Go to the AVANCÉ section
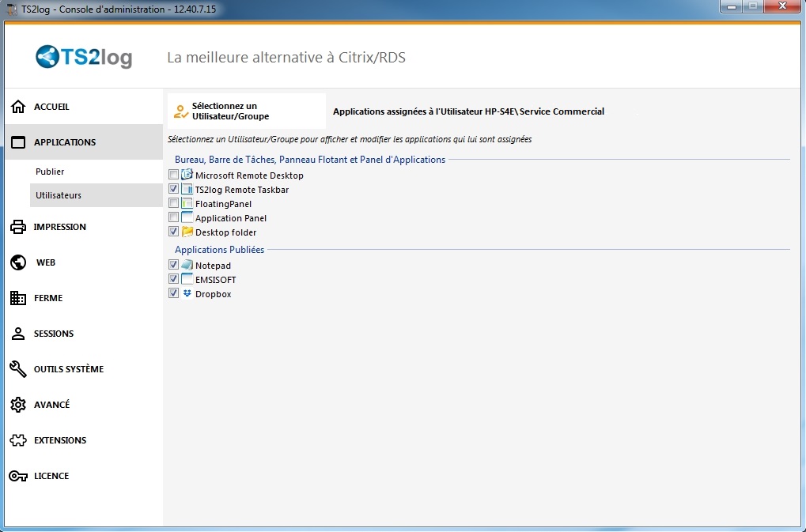 click(84, 405)
